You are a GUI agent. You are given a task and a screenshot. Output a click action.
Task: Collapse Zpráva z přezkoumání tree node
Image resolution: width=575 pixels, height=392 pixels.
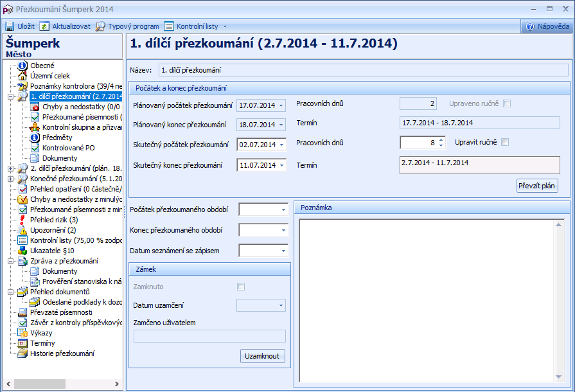11,261
